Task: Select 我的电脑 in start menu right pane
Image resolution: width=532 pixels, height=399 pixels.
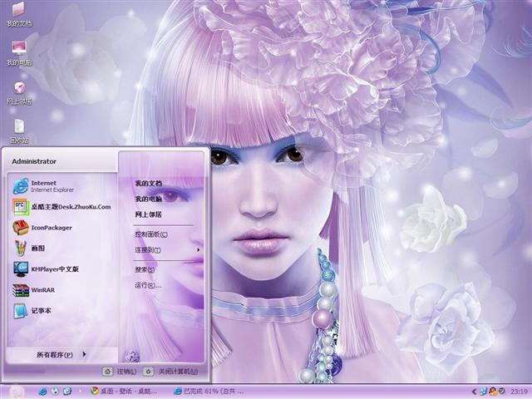Action: 149,199
